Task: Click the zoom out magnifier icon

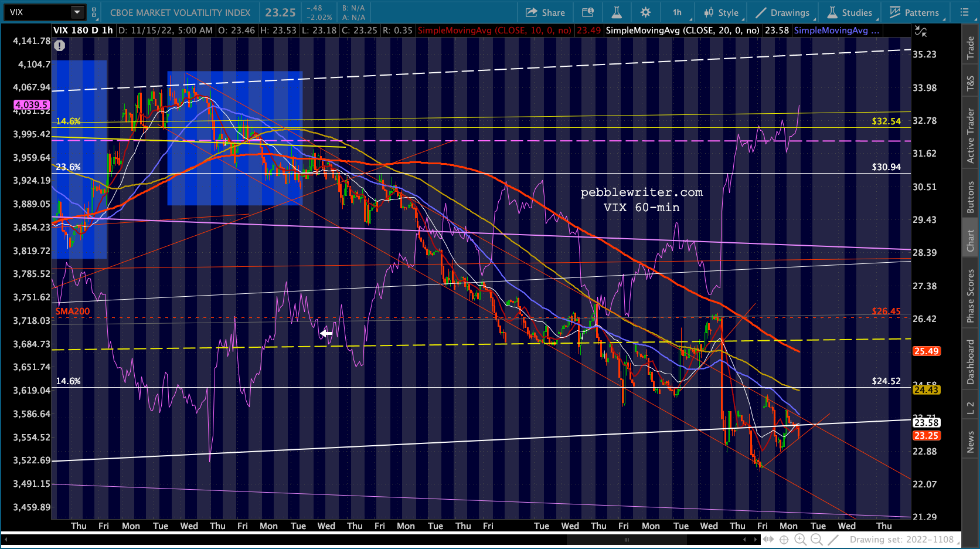Action: click(x=816, y=540)
